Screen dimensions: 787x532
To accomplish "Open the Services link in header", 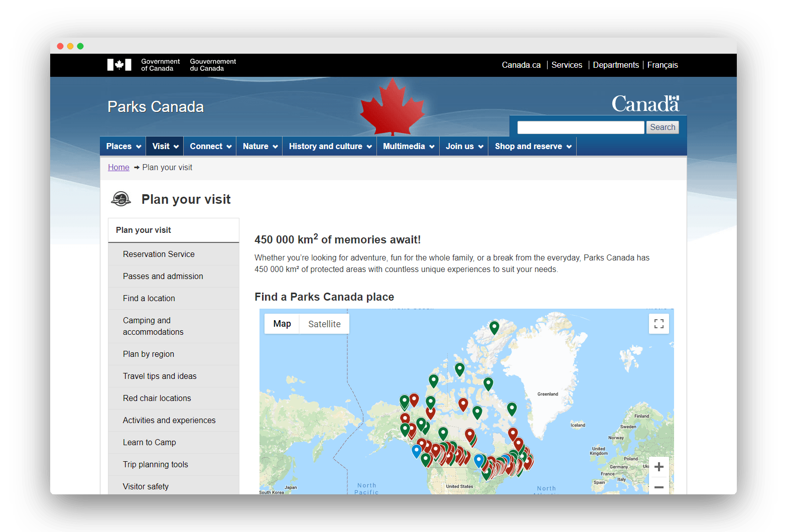I will [567, 65].
